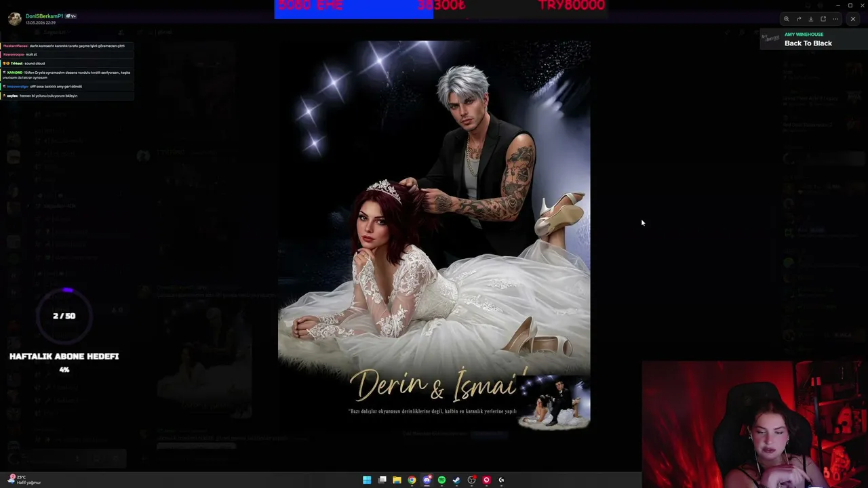The width and height of the screenshot is (868, 488).
Task: Click the 2 / 50 subscriber goal ring
Action: click(64, 316)
